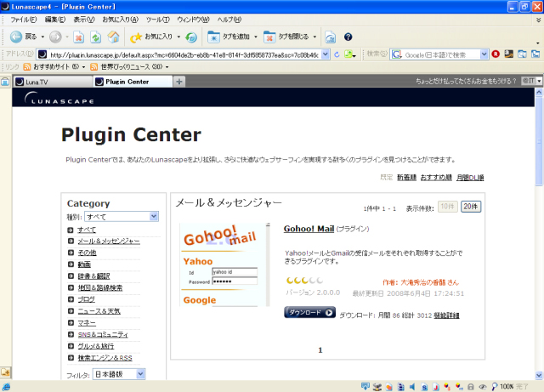Select the 辞書＆翻訳 category link
The image size is (544, 392).
point(93,276)
